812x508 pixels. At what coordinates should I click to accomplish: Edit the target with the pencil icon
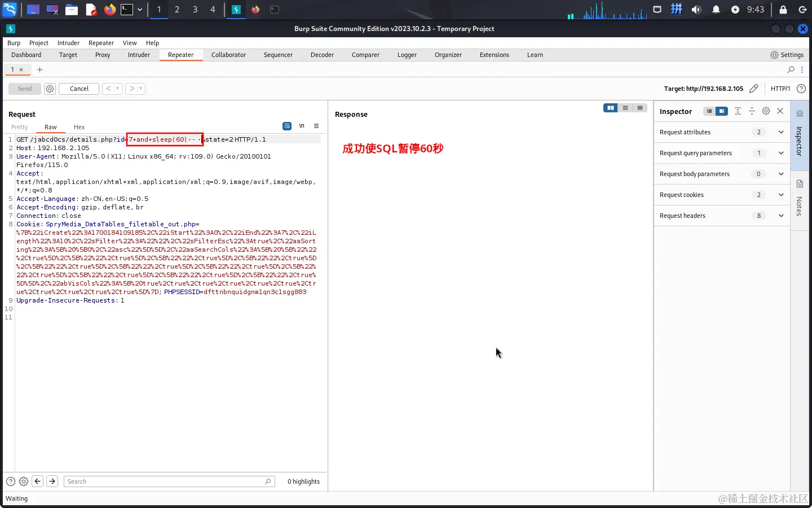pos(754,89)
